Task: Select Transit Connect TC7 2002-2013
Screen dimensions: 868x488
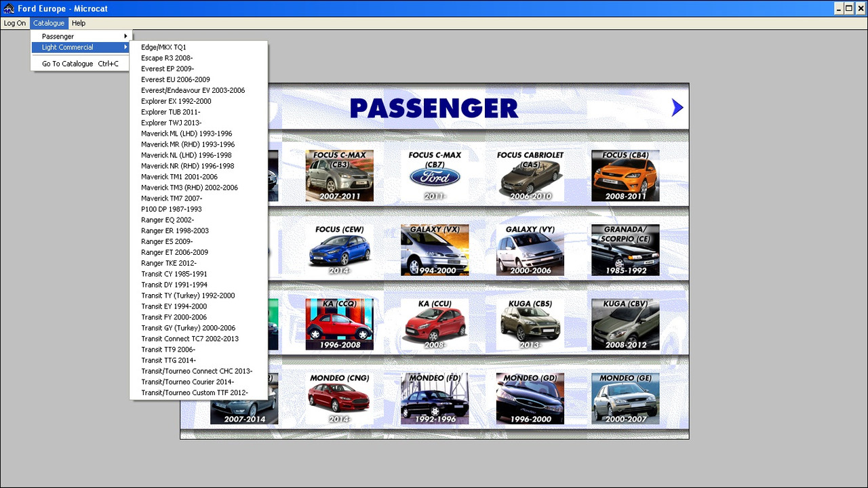Action: 199,339
